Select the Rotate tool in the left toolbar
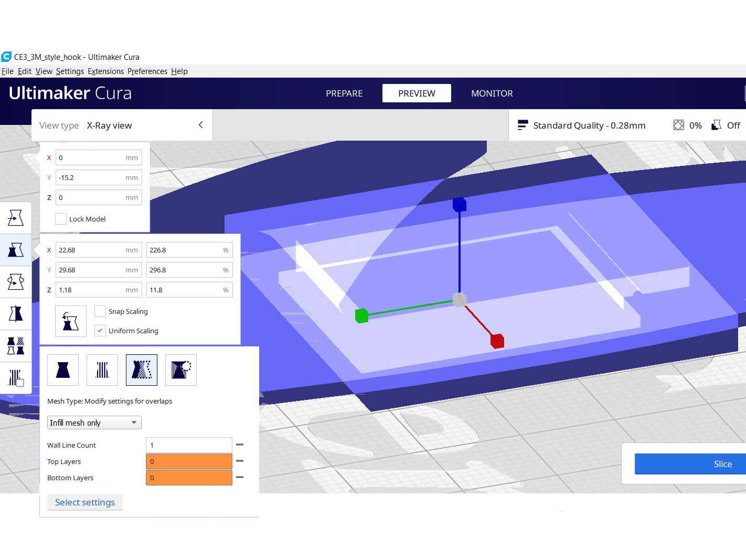This screenshot has width=746, height=560. [16, 281]
